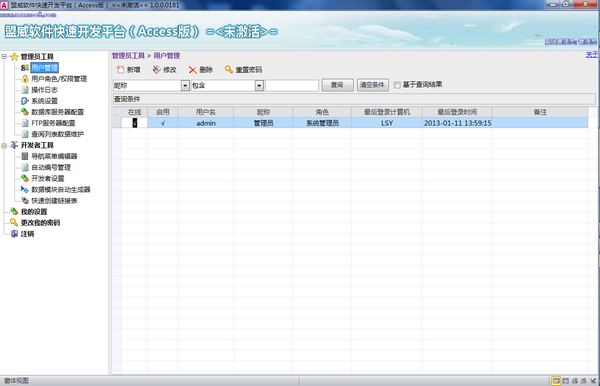The width and height of the screenshot is (600, 386).
Task: Click the 昵称 column header
Action: coord(263,112)
